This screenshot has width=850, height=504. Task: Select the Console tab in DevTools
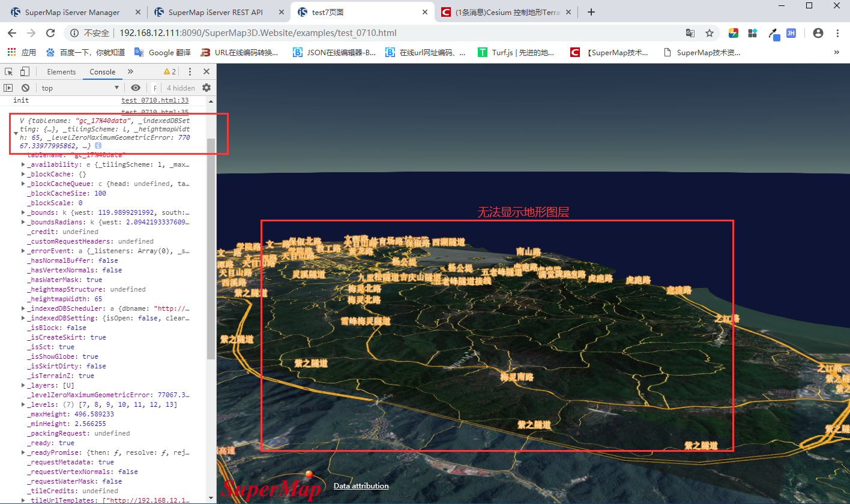coord(103,72)
